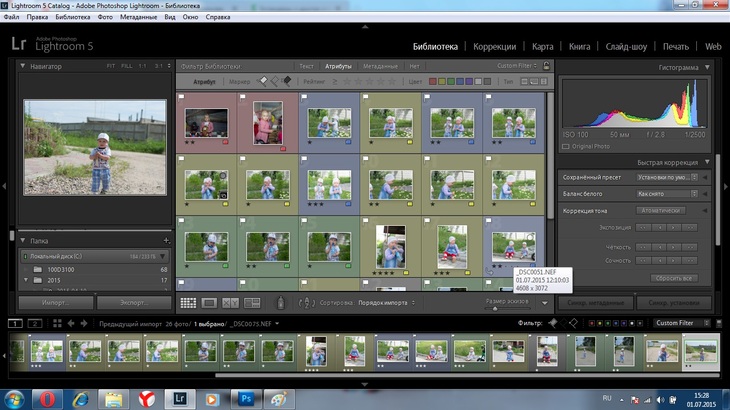Open Windows Start menu
The width and height of the screenshot is (730, 410).
tap(14, 400)
